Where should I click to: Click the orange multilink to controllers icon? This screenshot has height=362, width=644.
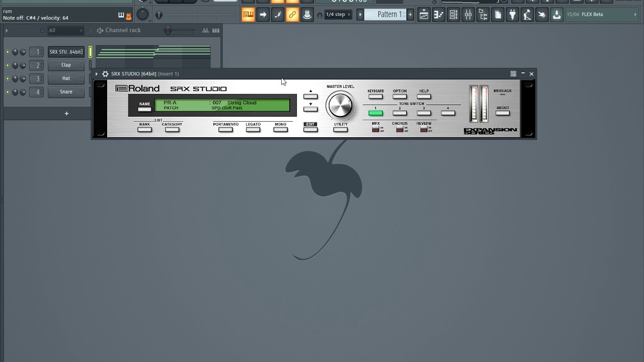point(292,15)
